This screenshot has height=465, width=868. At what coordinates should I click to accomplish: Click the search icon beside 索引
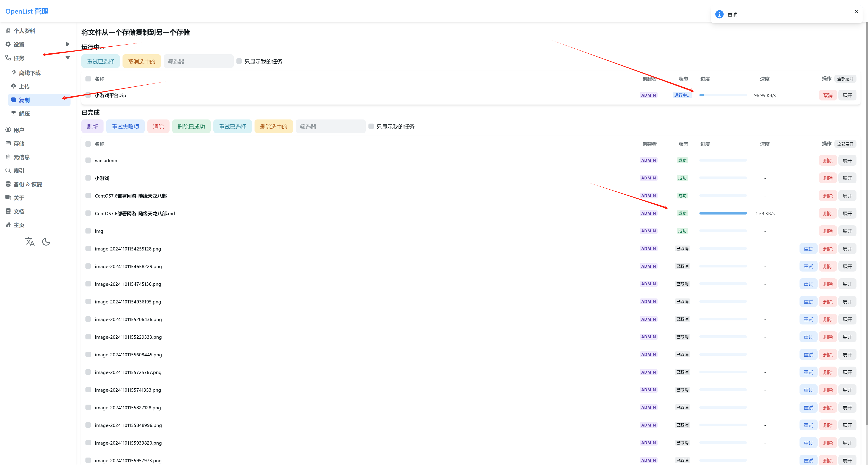[8, 170]
